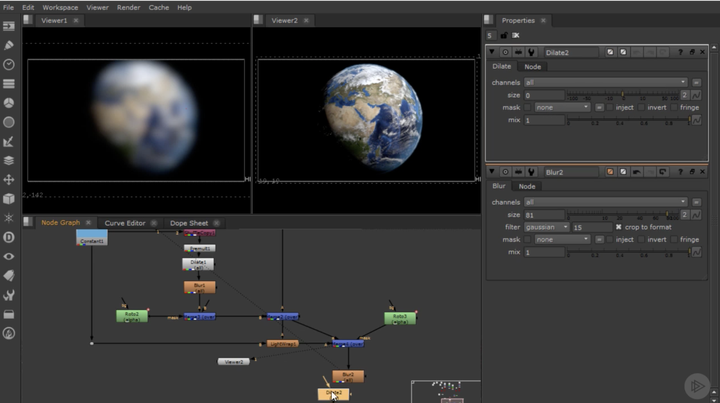Open the Blur2 gaussian filter dropdown

(546, 227)
